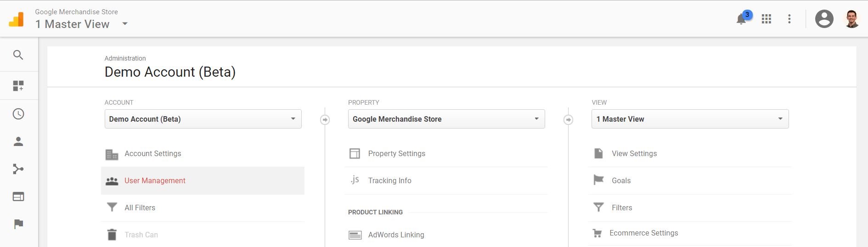Click the User Management people icon
868x247 pixels.
[x=112, y=181]
